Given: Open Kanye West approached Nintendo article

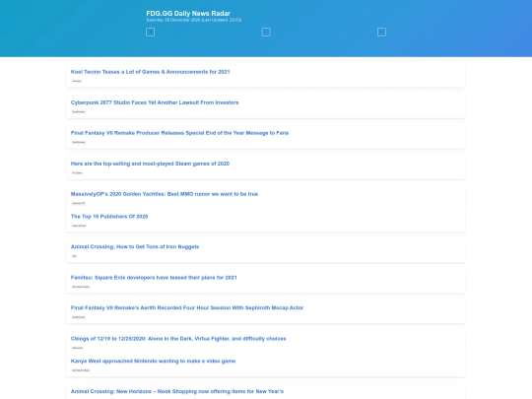Looking at the screenshot, I should click(153, 361).
